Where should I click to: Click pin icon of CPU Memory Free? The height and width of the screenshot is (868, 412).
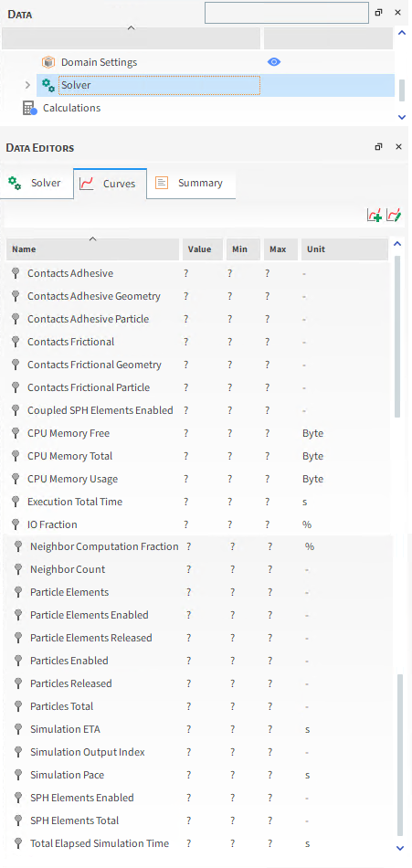[x=16, y=433]
